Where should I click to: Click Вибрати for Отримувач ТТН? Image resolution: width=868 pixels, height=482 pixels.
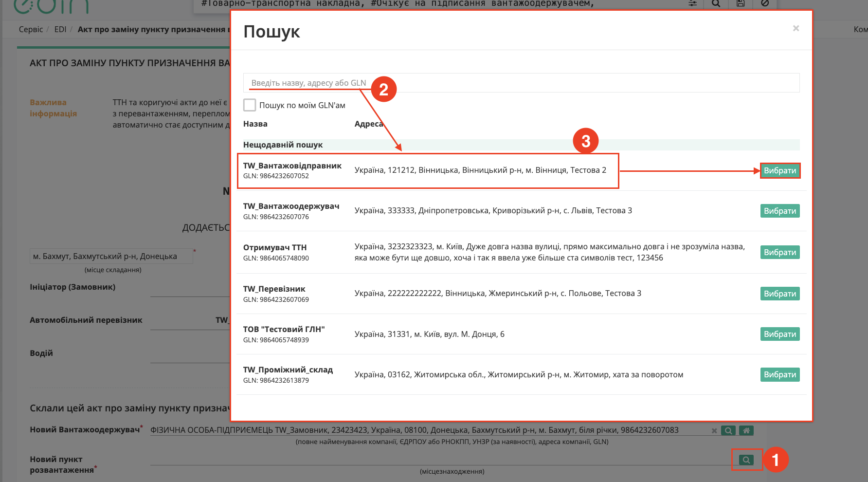[x=780, y=252]
